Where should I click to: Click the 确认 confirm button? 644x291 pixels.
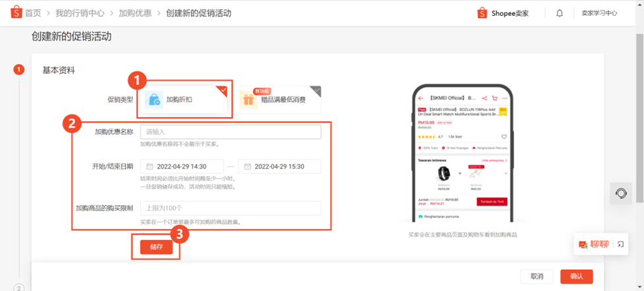click(x=577, y=276)
